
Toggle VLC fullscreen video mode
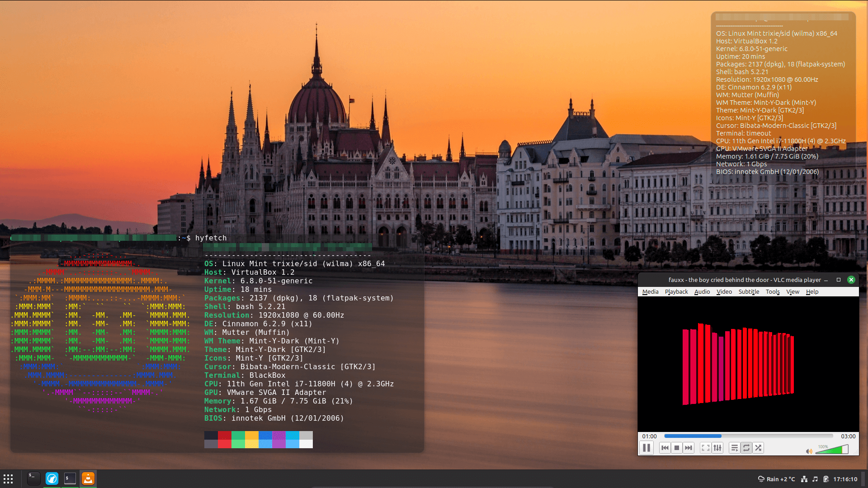point(705,448)
